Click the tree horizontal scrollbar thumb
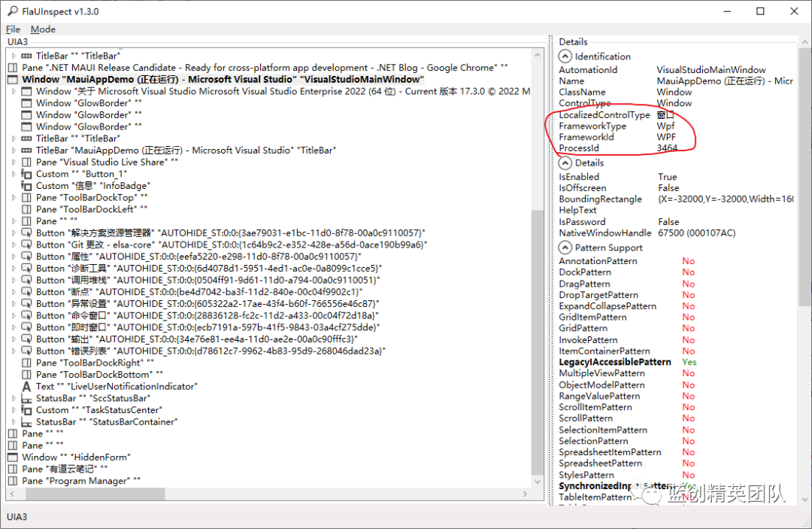Screen dimensions: 812x529 coord(95,494)
